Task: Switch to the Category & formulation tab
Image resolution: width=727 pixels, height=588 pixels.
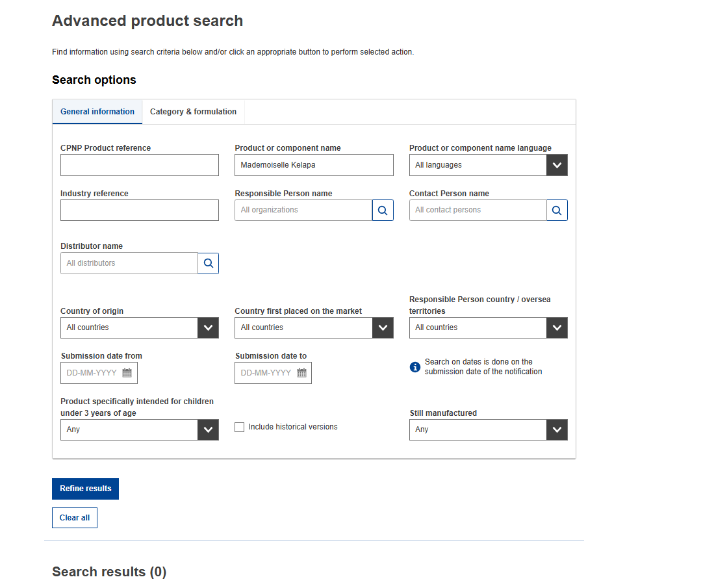Action: pos(193,112)
